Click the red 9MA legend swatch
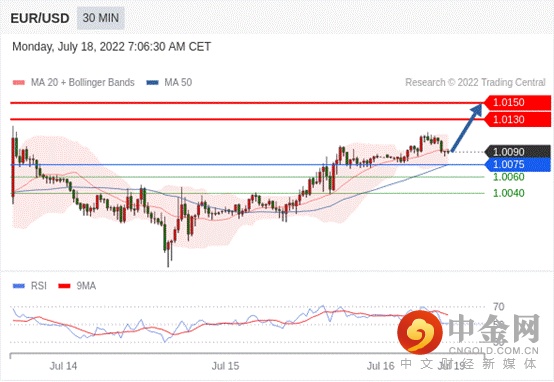Image resolution: width=554 pixels, height=382 pixels. click(64, 286)
